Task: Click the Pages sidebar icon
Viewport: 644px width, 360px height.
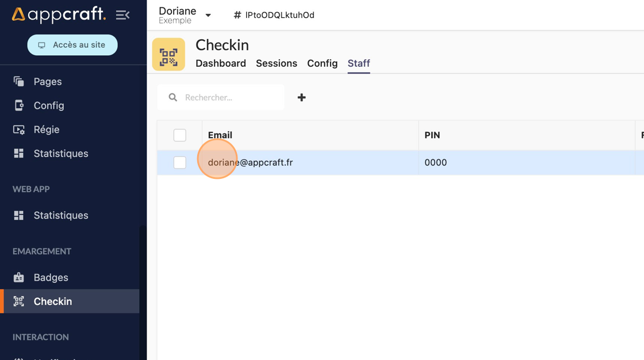Action: 19,82
